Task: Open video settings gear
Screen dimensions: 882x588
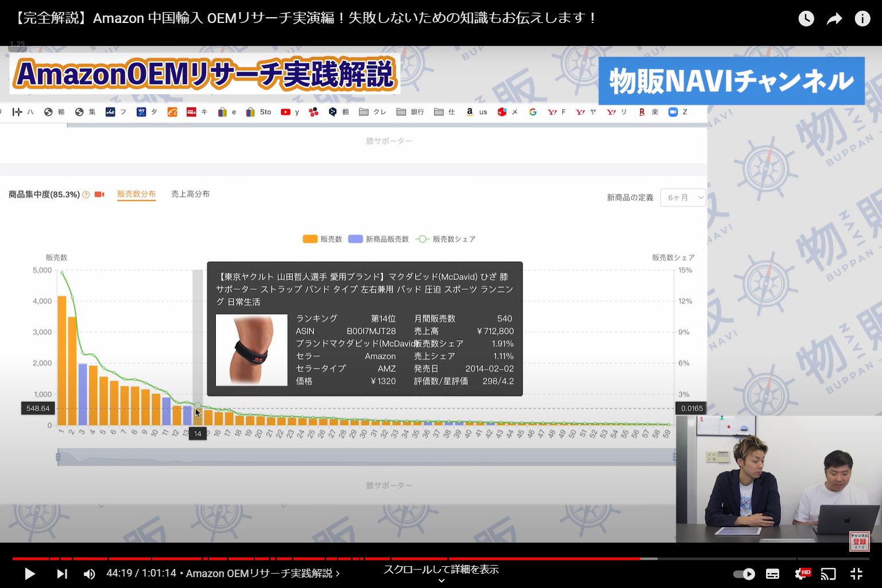Action: pos(800,574)
